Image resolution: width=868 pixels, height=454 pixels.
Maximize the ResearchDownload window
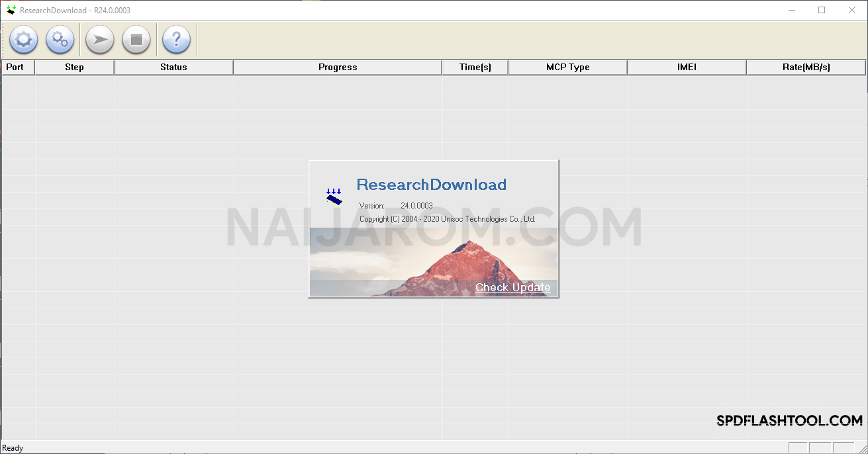(x=822, y=10)
